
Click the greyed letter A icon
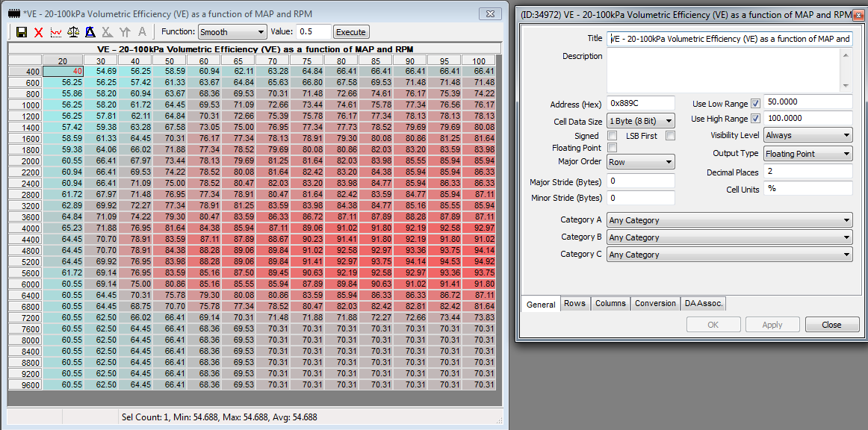click(142, 32)
